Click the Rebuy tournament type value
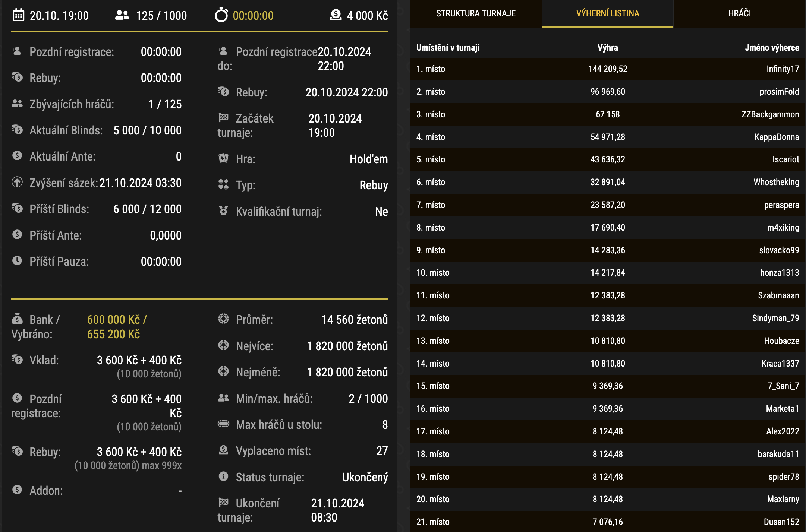This screenshot has height=532, width=806. 374,186
